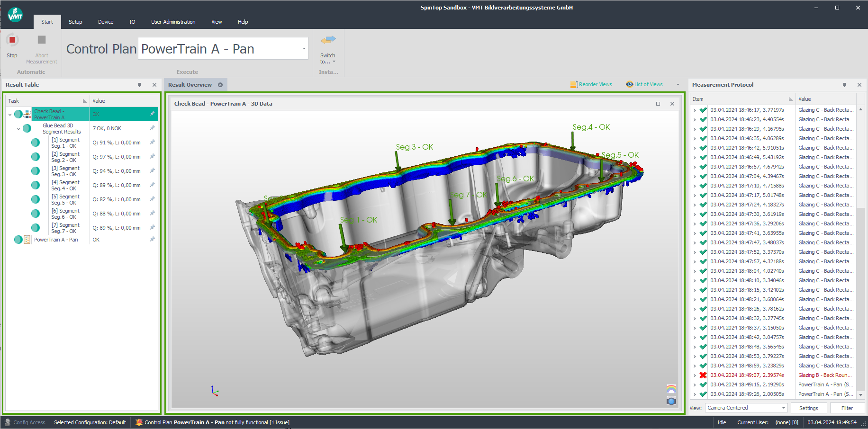Pin the Measurement Protocol panel

(x=844, y=85)
